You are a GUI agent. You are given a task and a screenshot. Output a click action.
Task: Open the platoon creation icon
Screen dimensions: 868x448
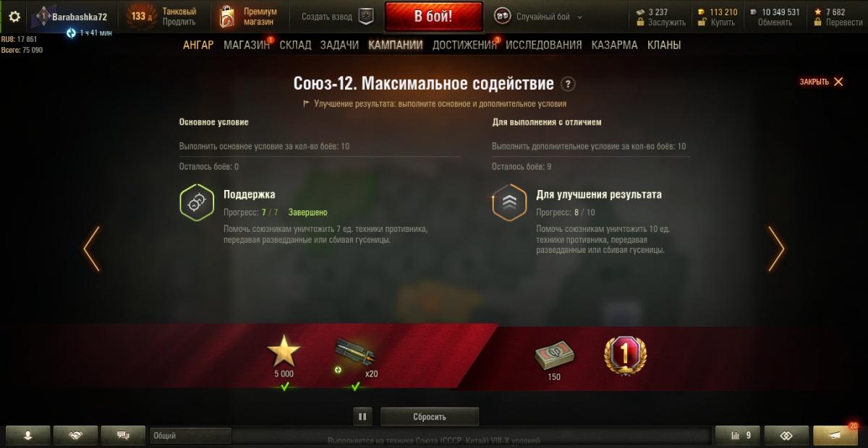coord(368,17)
